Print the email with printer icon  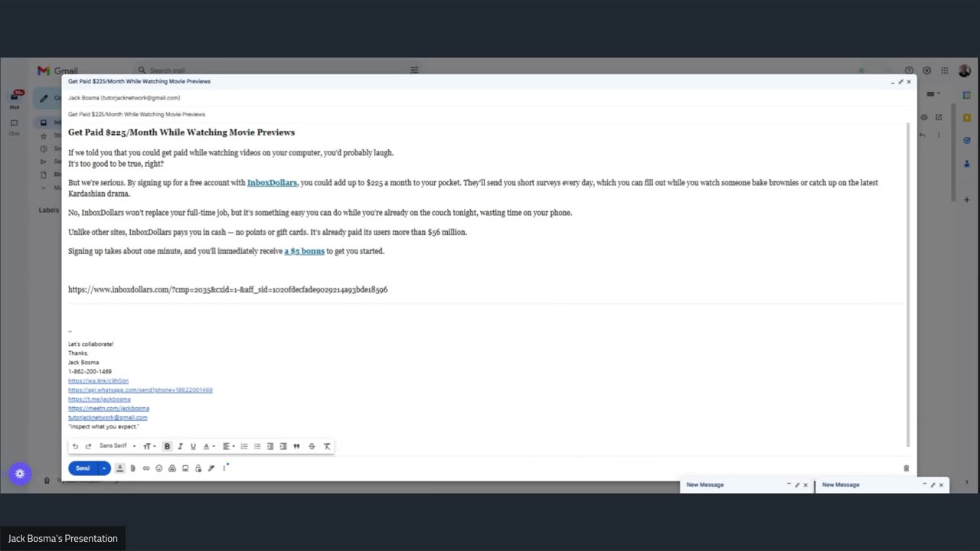point(924,117)
